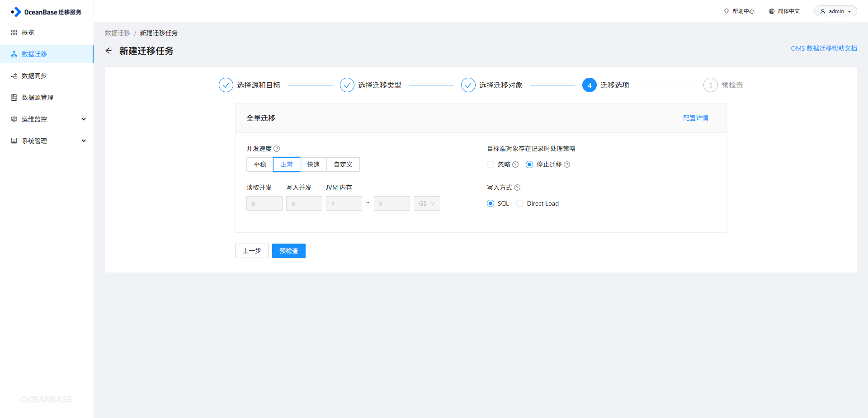Image resolution: width=868 pixels, height=418 pixels.
Task: Open 概览 in the sidebar
Action: click(x=47, y=33)
